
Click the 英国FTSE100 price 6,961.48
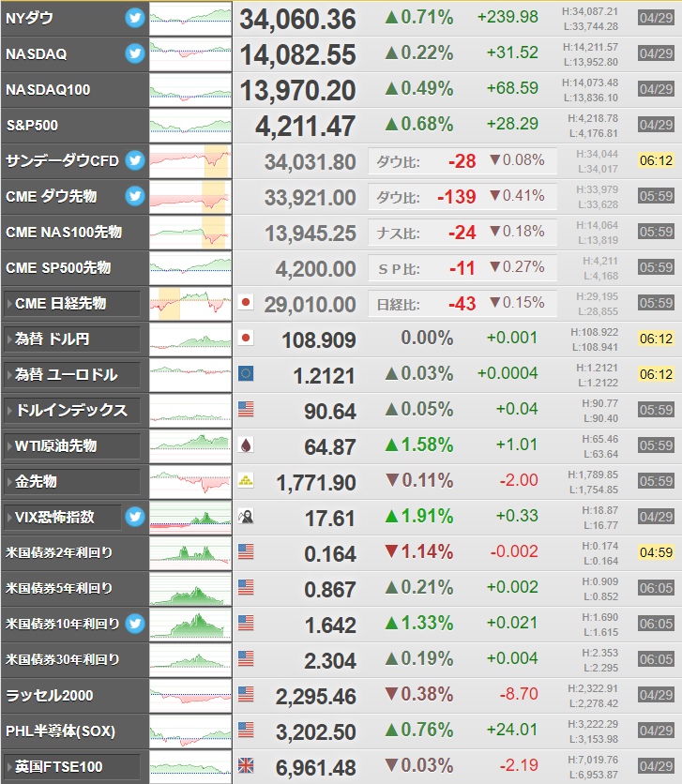click(316, 768)
